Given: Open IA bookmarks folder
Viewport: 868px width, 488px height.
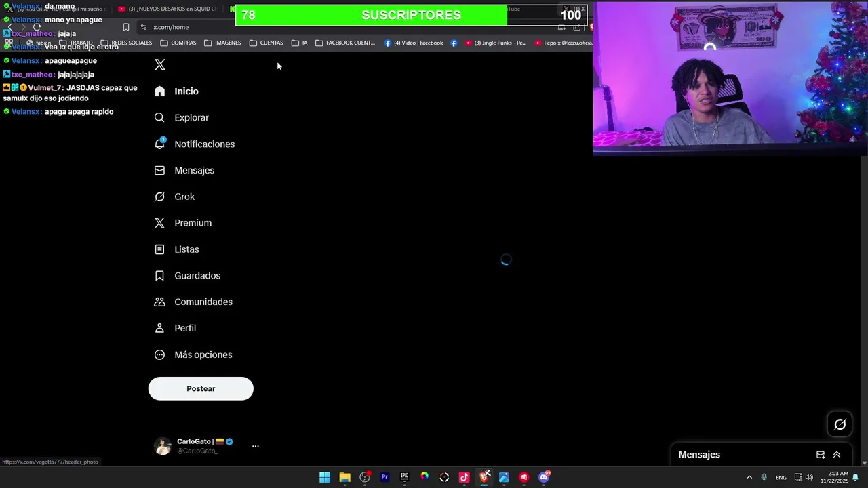Looking at the screenshot, I should [300, 43].
